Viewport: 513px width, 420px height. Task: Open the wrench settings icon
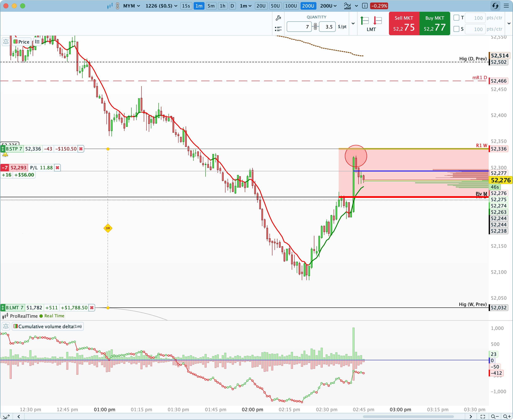(278, 18)
